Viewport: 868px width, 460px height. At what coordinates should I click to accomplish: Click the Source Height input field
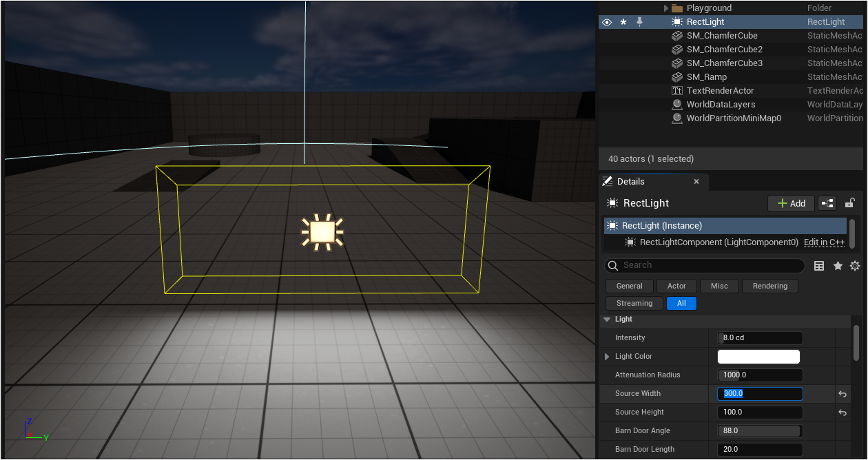(760, 412)
